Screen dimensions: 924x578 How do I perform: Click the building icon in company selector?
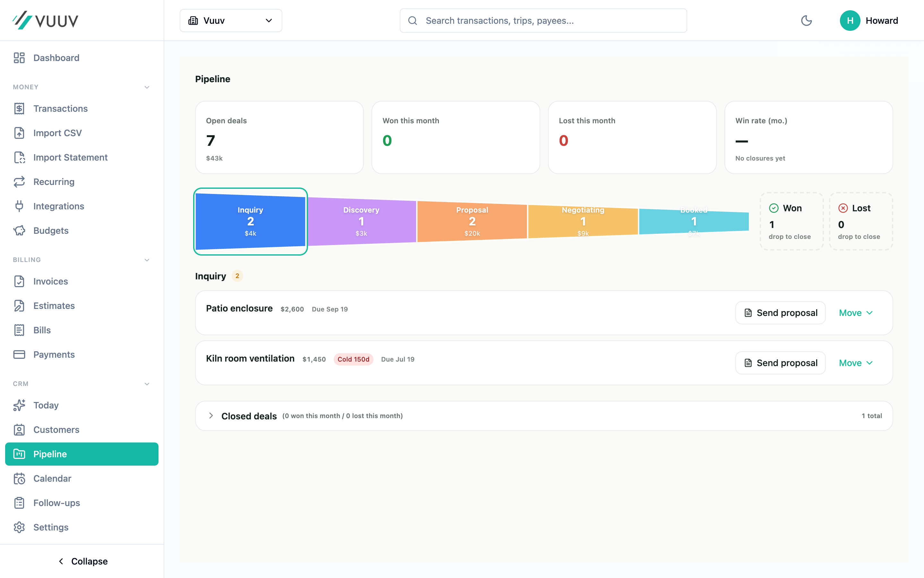tap(193, 21)
